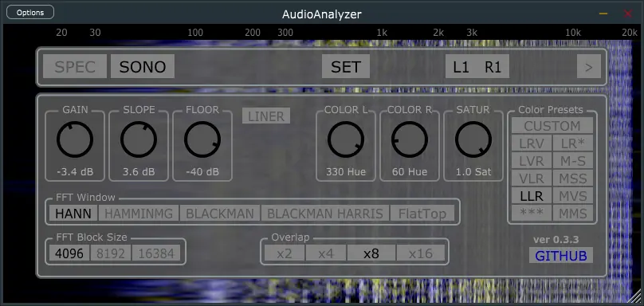Minimize the AudioAnalyzer window
This screenshot has height=306, width=644.
click(x=603, y=14)
